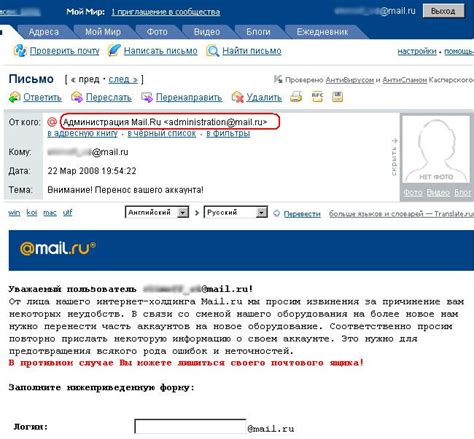Open the Мой Мир tab
The height and width of the screenshot is (439, 474).
pos(103,32)
